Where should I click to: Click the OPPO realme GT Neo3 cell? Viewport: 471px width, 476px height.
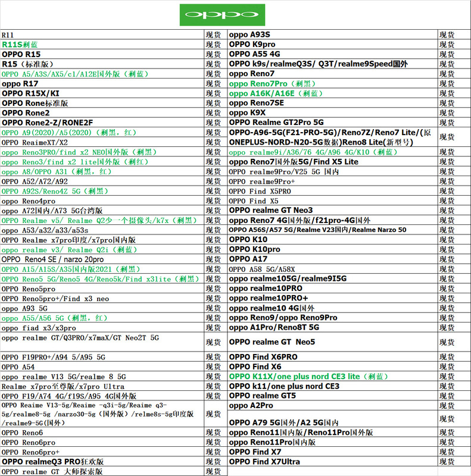tap(332, 211)
